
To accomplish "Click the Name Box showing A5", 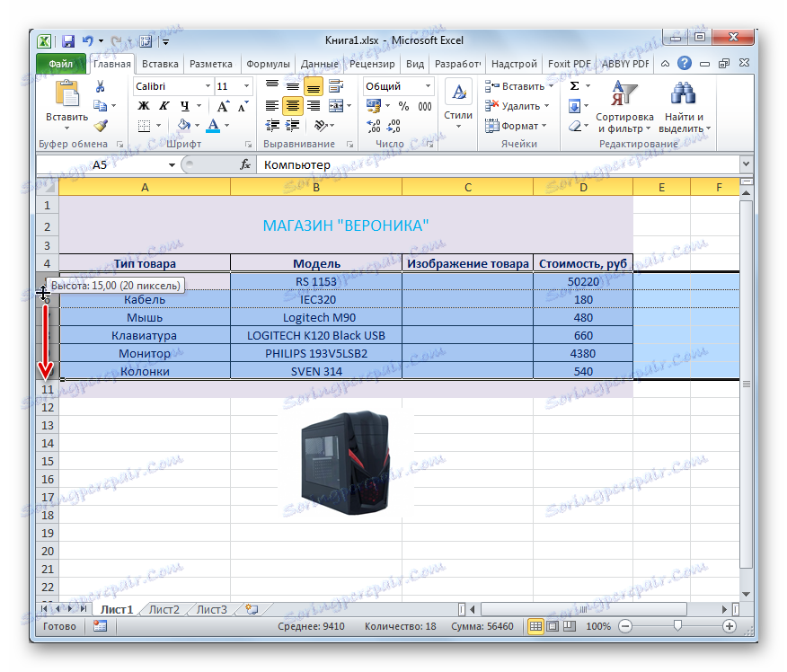I will tap(101, 164).
